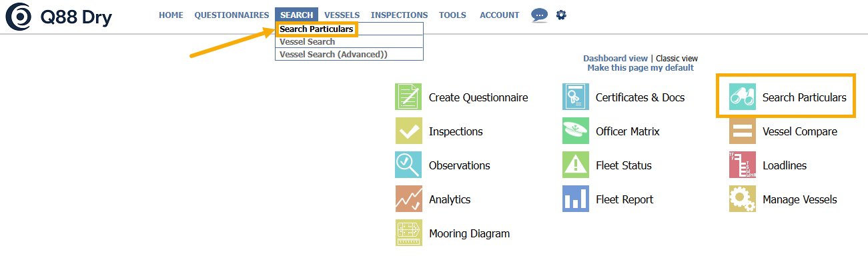Open the HOME menu
Viewport: 868px width, 272px height.
tap(171, 15)
